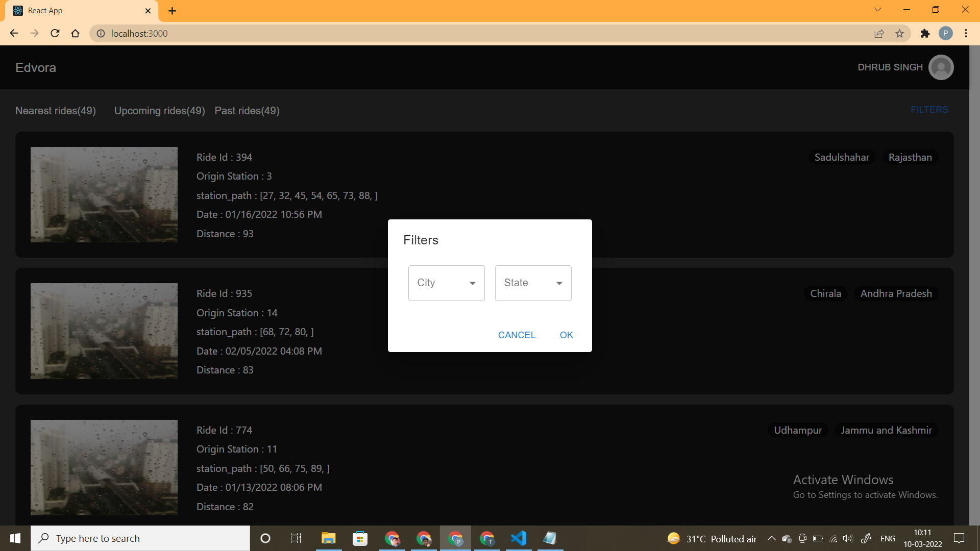Expand the tab search chevron near window controls

tap(877, 9)
